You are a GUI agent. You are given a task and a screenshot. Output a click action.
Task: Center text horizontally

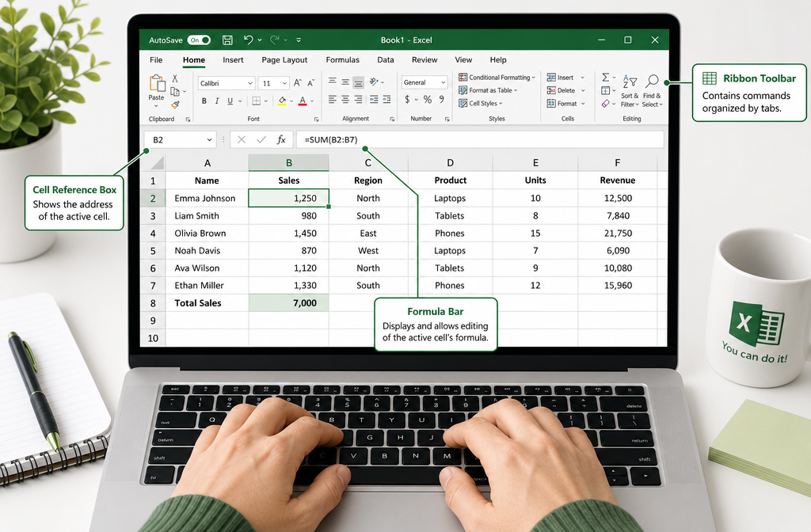(x=345, y=99)
